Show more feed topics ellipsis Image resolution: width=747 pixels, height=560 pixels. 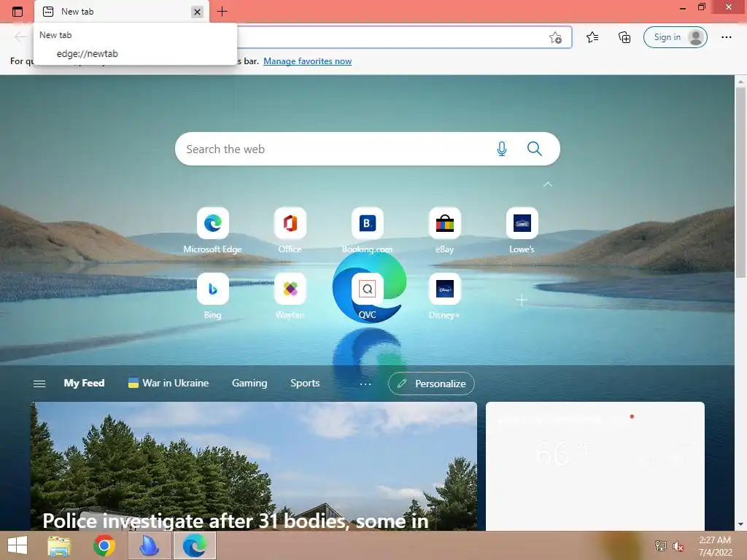(x=365, y=384)
